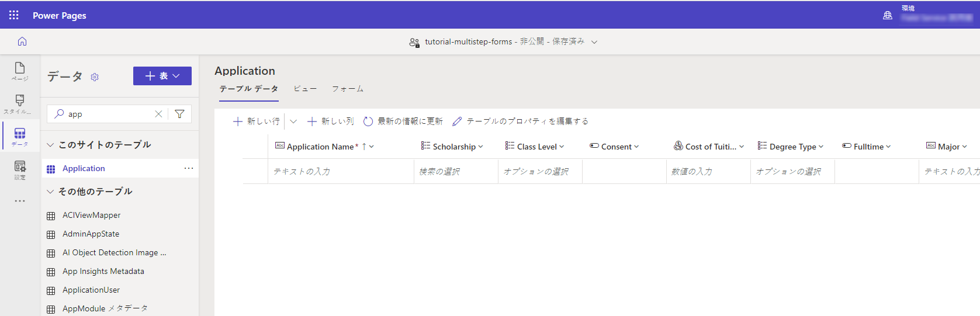Open the app launcher waffle icon

click(13, 15)
